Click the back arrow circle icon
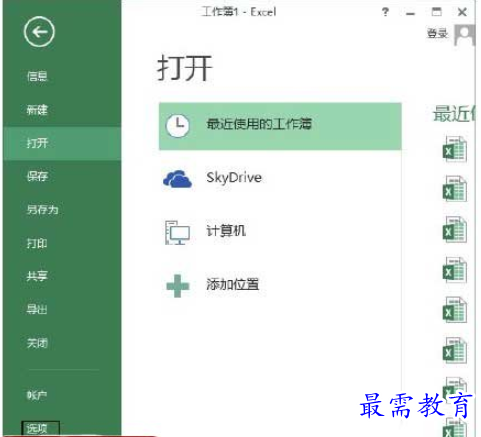The image size is (481, 437). [x=39, y=32]
